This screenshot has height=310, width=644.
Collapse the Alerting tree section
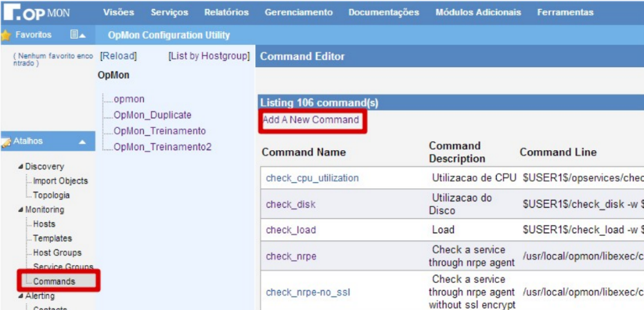[20, 296]
